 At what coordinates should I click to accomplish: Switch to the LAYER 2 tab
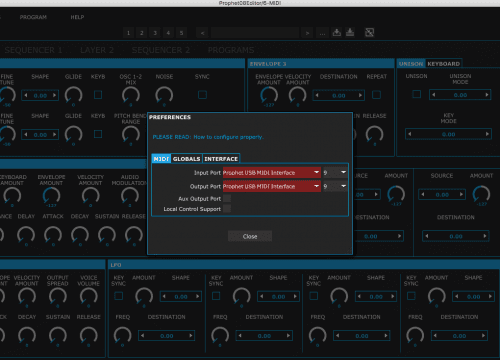click(x=97, y=50)
